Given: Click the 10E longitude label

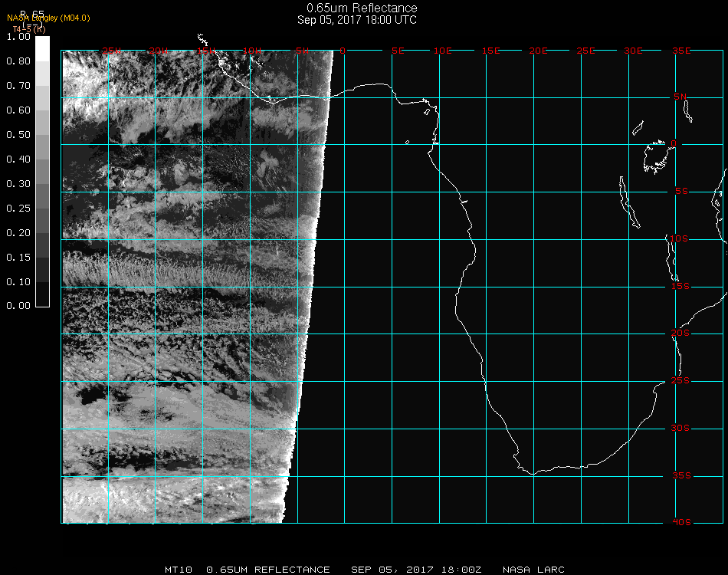Looking at the screenshot, I should (x=442, y=51).
